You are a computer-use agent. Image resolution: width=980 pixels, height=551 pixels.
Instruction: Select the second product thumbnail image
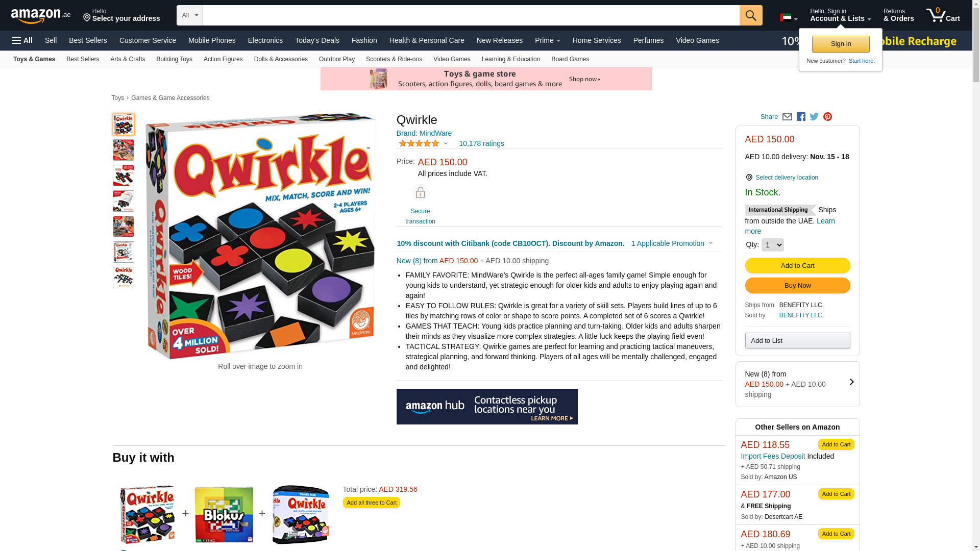[x=124, y=150]
